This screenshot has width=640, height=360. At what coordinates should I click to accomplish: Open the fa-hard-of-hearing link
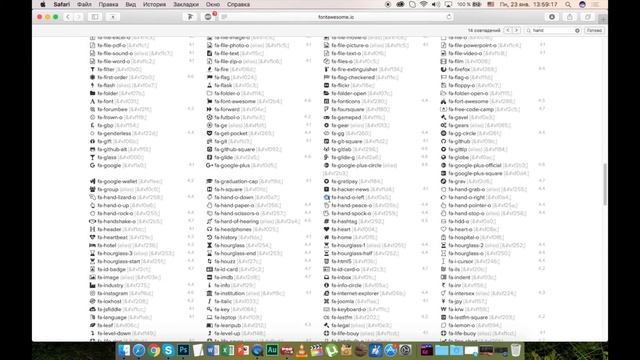tap(236, 221)
